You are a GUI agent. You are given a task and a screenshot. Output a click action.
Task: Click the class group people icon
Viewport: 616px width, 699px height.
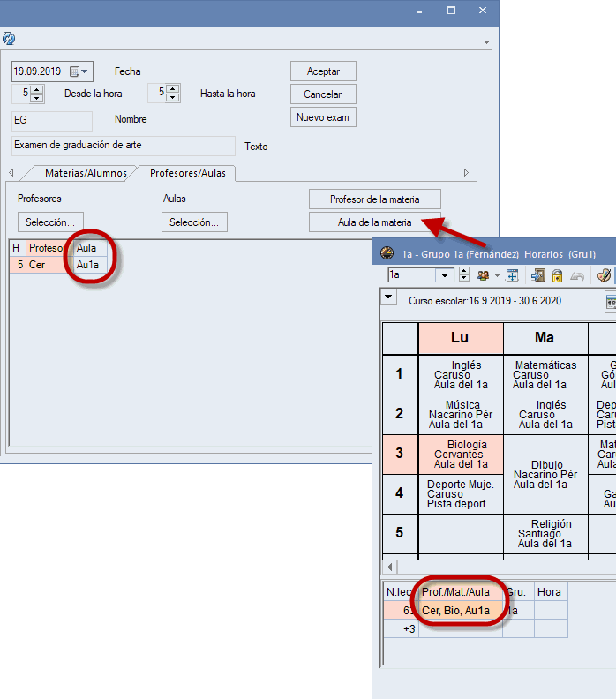(x=485, y=275)
